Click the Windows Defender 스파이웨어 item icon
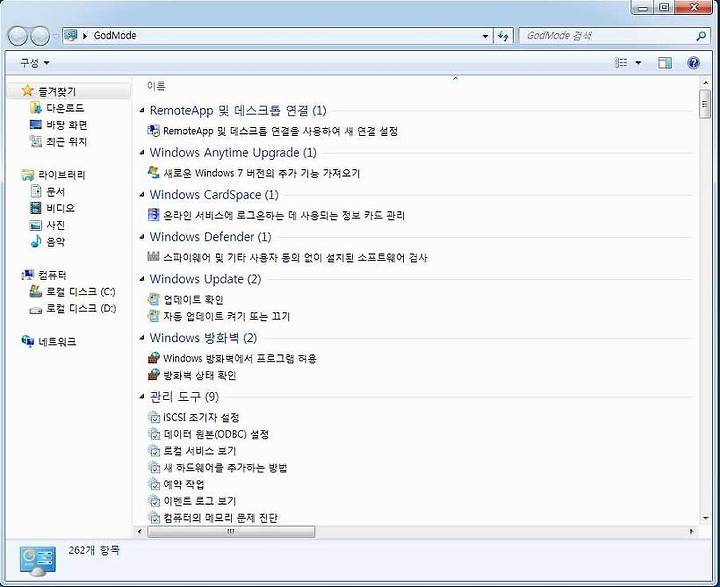 [x=153, y=256]
